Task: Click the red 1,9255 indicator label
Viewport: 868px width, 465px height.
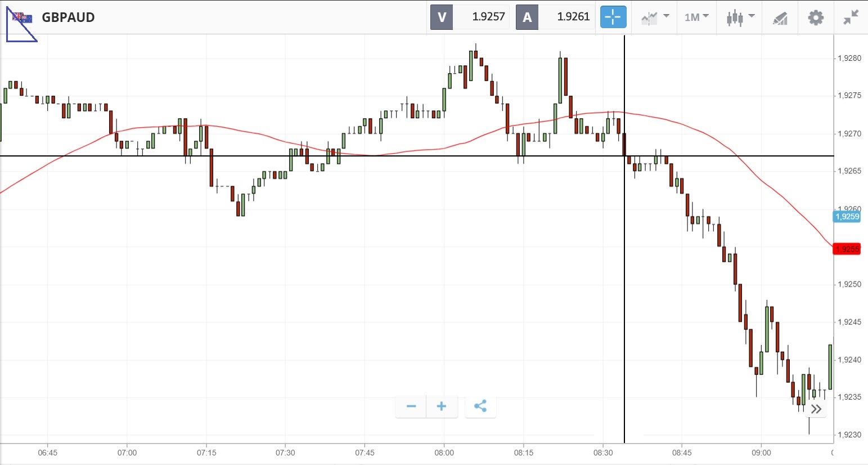Action: click(x=847, y=249)
